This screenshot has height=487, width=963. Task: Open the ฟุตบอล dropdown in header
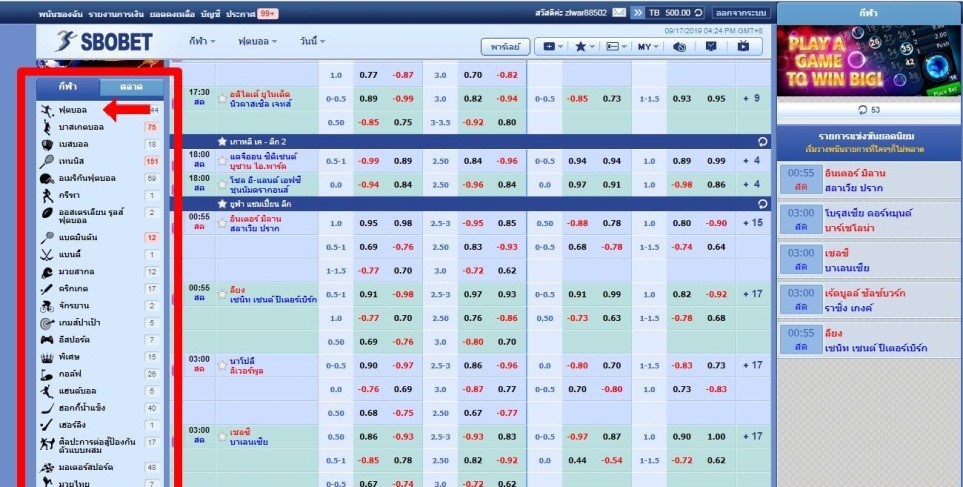click(x=257, y=42)
